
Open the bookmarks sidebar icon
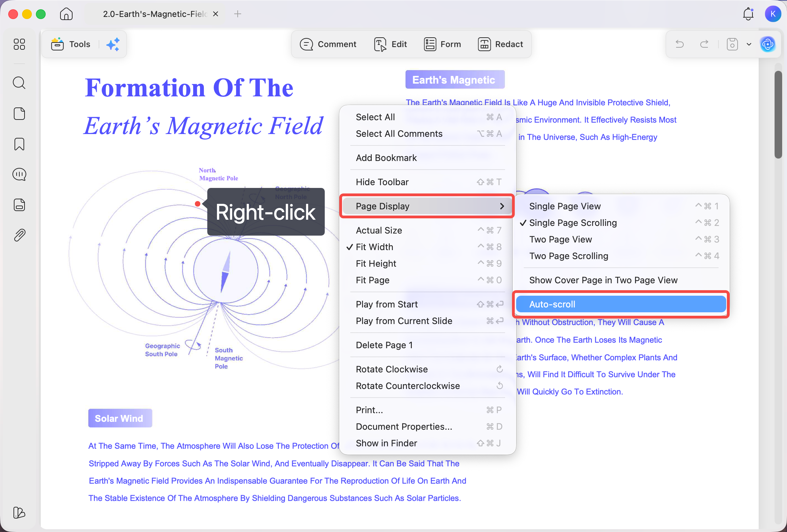[19, 144]
